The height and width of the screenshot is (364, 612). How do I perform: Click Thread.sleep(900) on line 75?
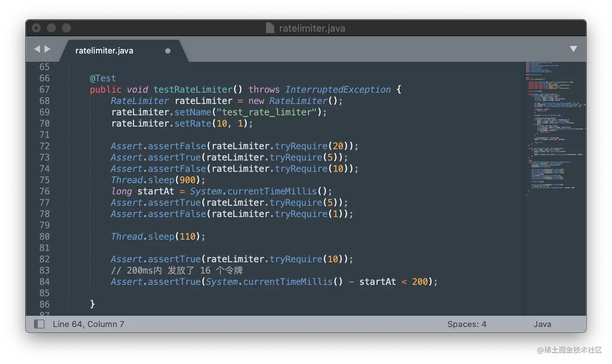tap(156, 180)
